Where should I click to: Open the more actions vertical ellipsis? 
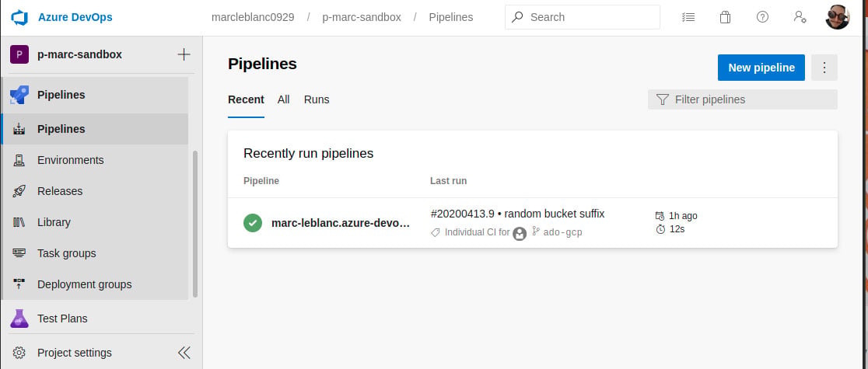(x=824, y=68)
